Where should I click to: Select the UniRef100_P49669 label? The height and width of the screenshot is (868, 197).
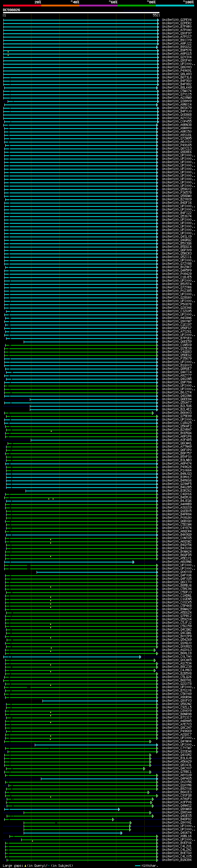[x=177, y=731]
